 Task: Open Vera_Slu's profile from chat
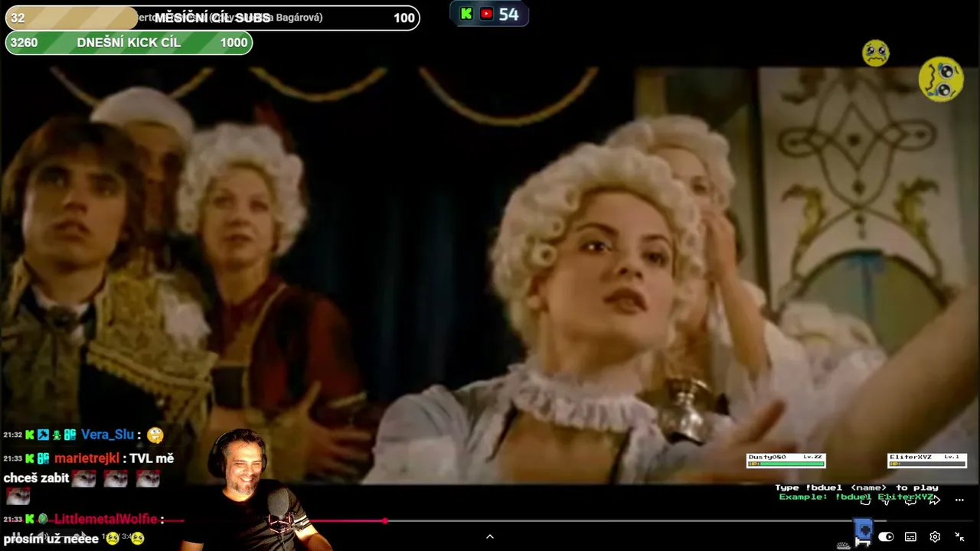click(107, 435)
